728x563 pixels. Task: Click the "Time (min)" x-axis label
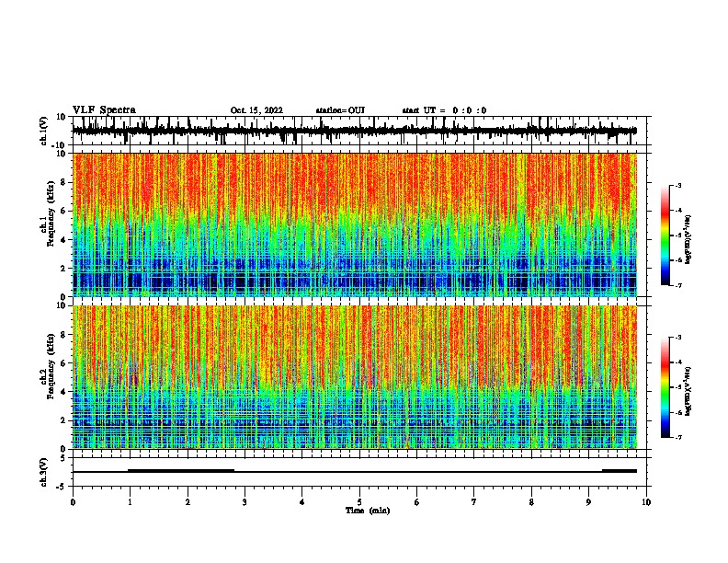coord(368,511)
